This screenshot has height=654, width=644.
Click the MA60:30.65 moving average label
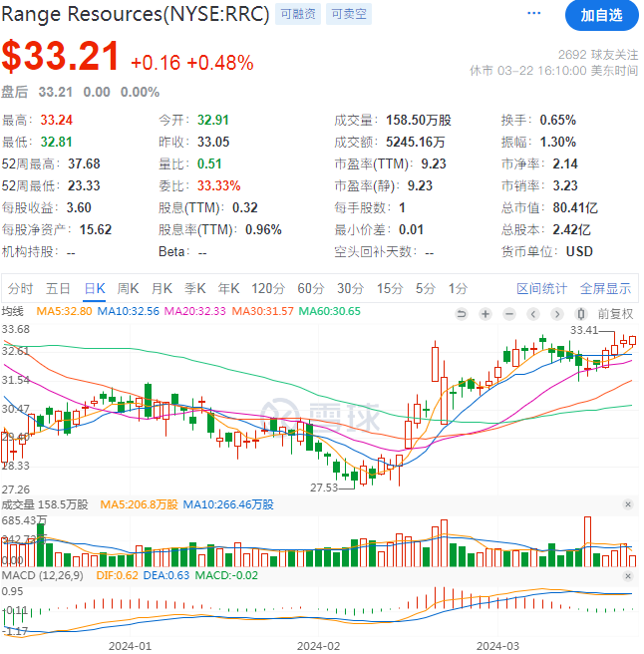(330, 311)
